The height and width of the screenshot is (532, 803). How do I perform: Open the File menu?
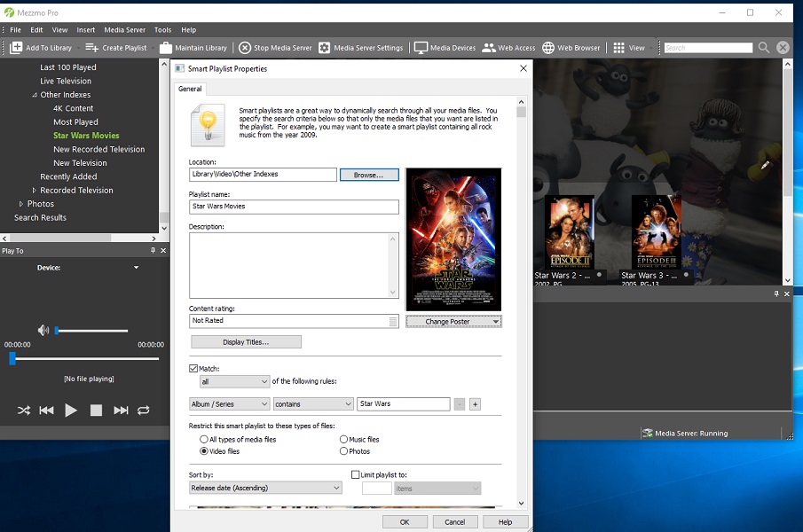[x=15, y=29]
